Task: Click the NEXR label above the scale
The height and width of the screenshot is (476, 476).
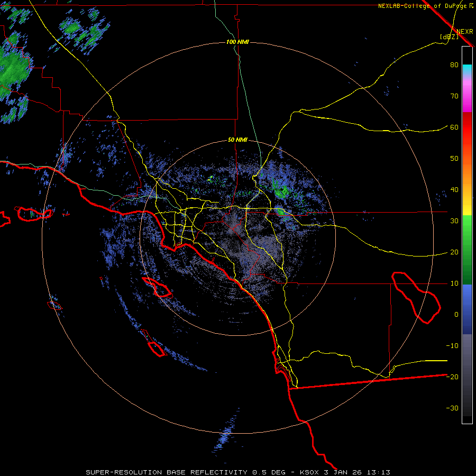Action: pyautogui.click(x=465, y=32)
